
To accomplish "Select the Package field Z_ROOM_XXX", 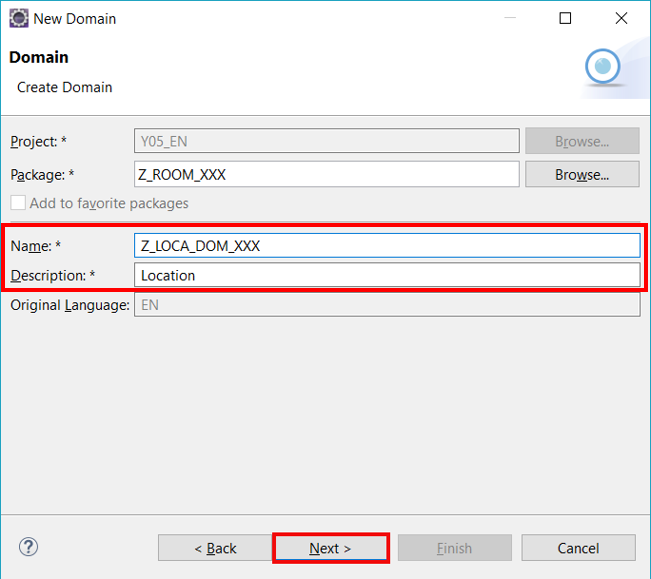I will pyautogui.click(x=327, y=174).
